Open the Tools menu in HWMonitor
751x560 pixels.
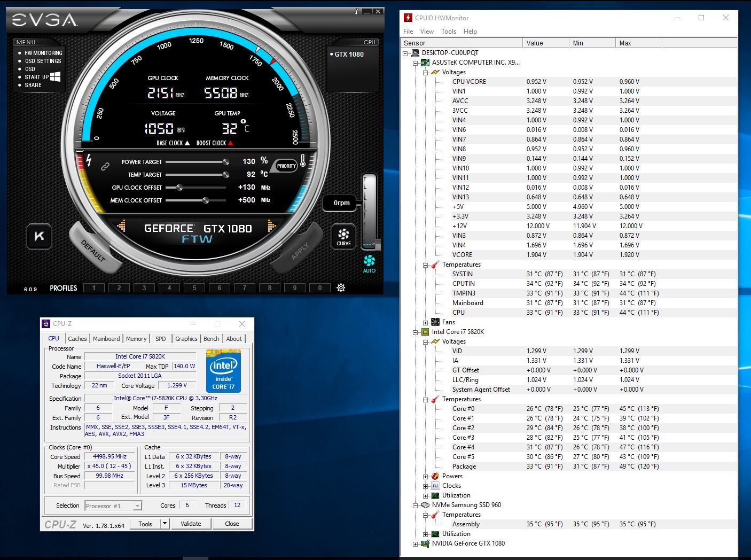click(449, 32)
